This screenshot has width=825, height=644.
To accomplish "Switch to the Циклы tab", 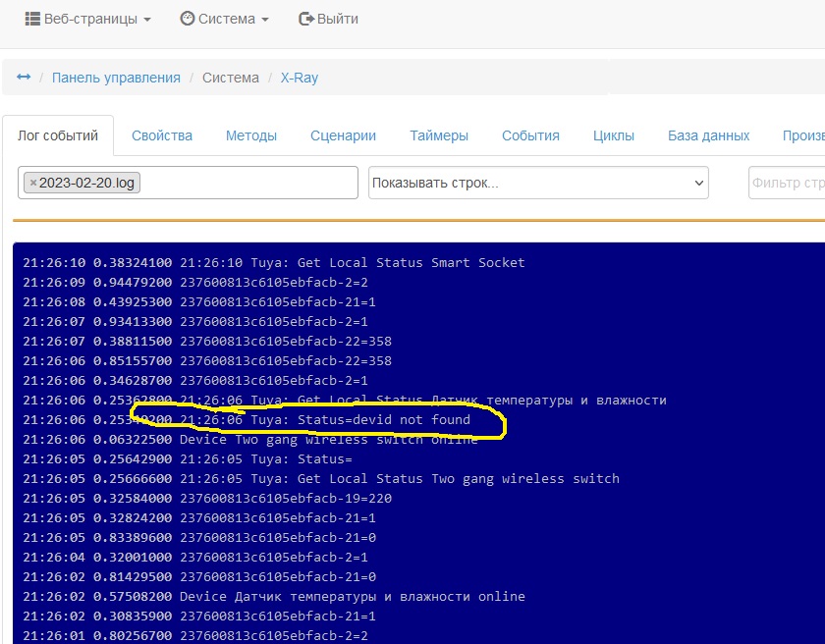I will coord(614,135).
